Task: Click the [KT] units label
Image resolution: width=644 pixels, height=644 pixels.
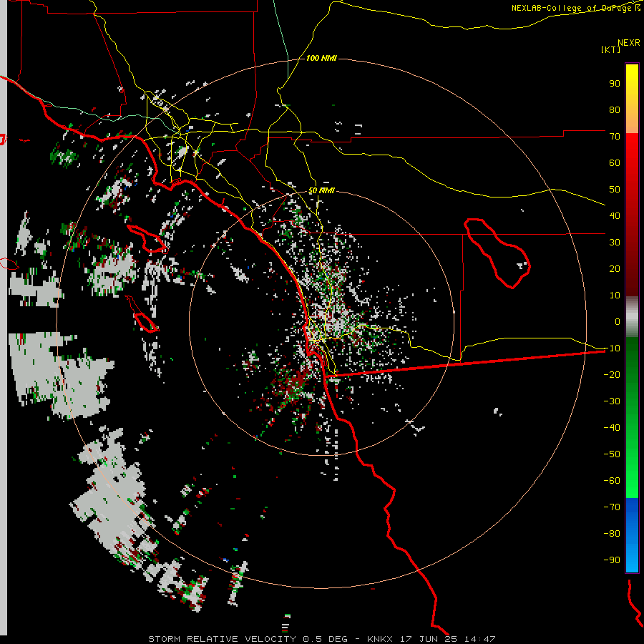Action: click(611, 49)
